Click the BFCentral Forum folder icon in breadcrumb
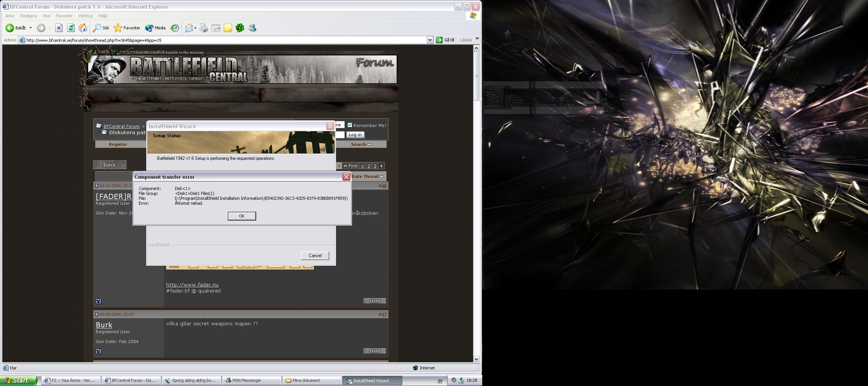 (99, 126)
